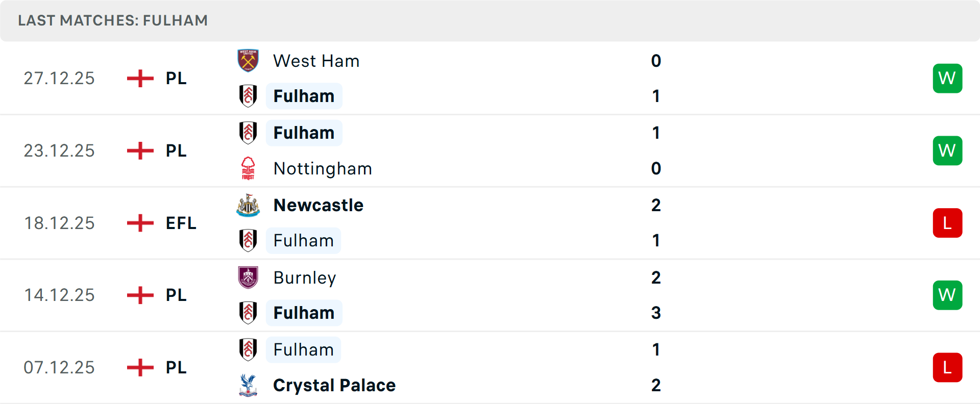Click the L badge for Crystal Palace match
This screenshot has height=404, width=980.
[x=947, y=367]
